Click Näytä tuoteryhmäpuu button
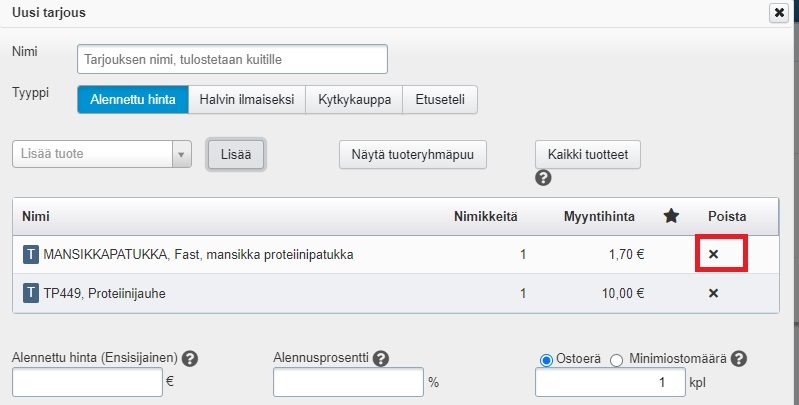 coord(412,154)
